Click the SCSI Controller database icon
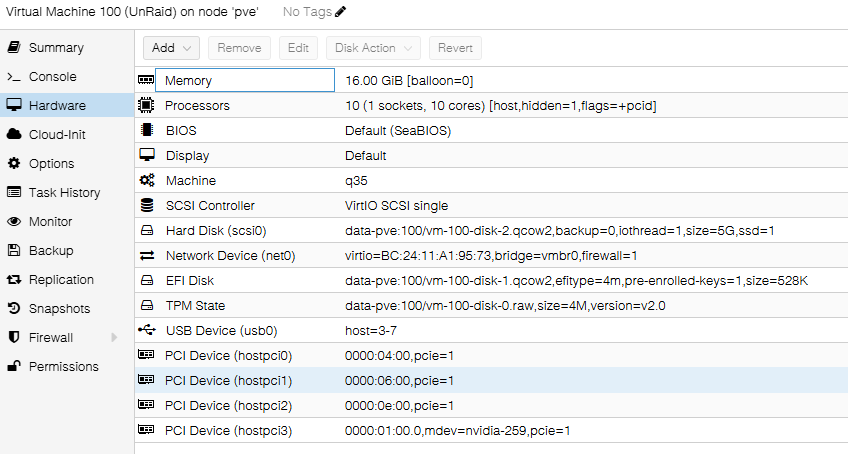This screenshot has height=454, width=848. pos(147,205)
